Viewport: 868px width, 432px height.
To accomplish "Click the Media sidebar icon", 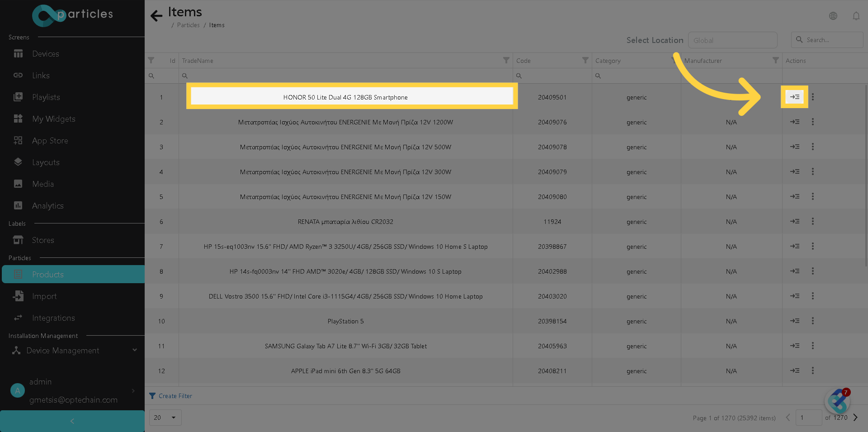I will [18, 184].
